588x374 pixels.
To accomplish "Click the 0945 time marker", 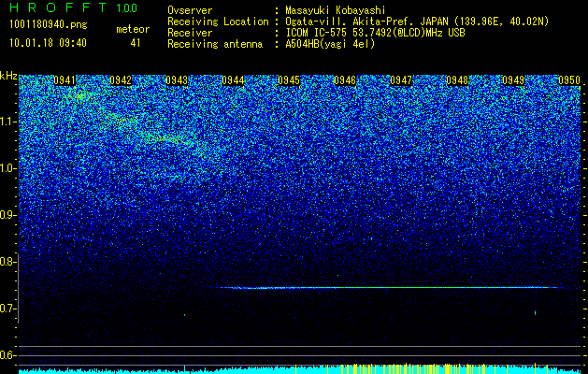I will 289,80.
